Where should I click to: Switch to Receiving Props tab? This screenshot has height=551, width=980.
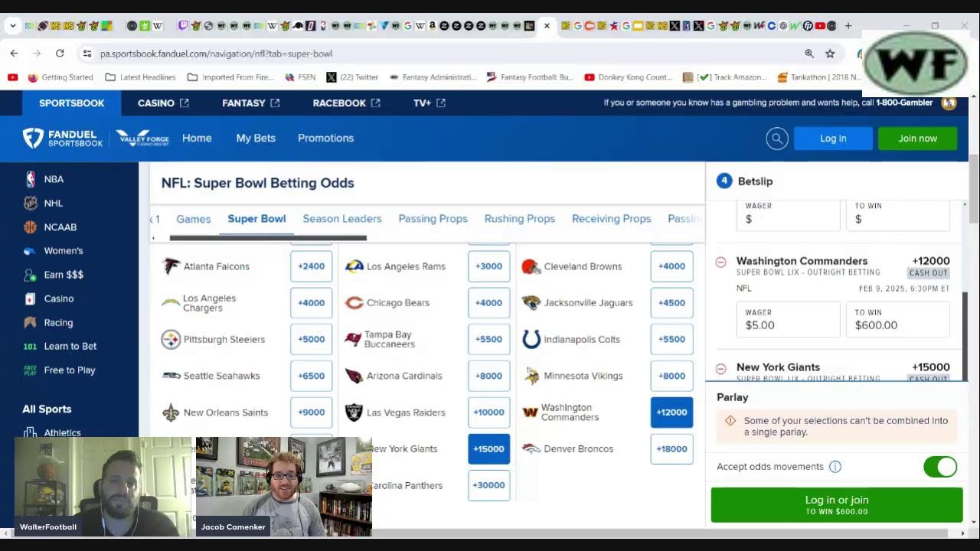coord(612,219)
